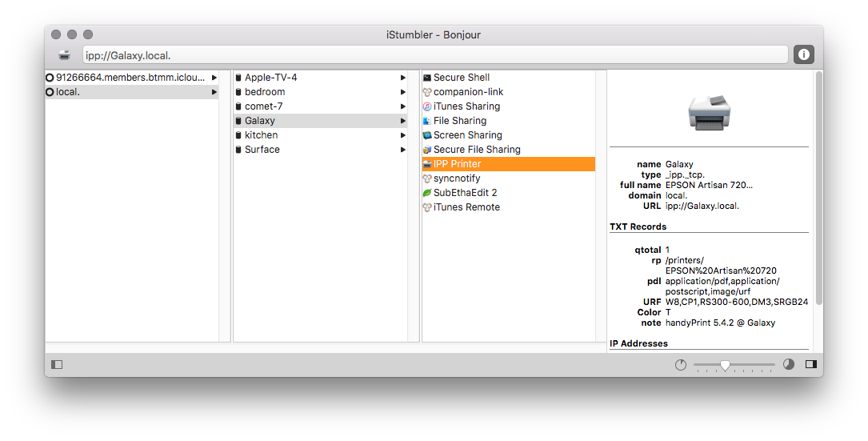The image size is (868, 441).
Task: Click the rp value /printers/ path
Action: point(721,266)
